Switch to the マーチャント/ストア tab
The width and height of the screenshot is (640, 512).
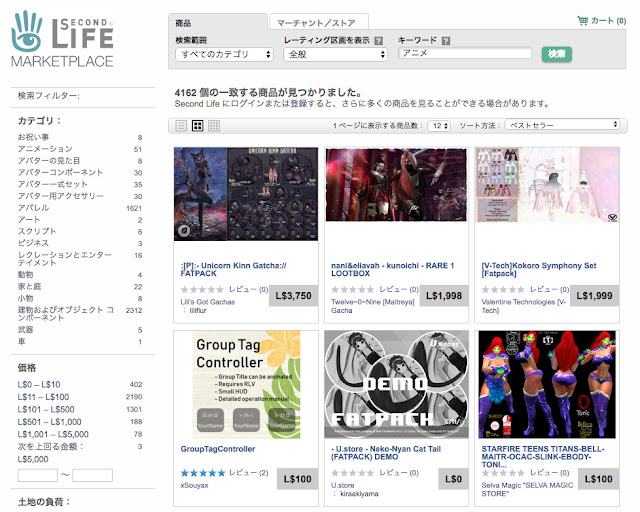click(319, 23)
